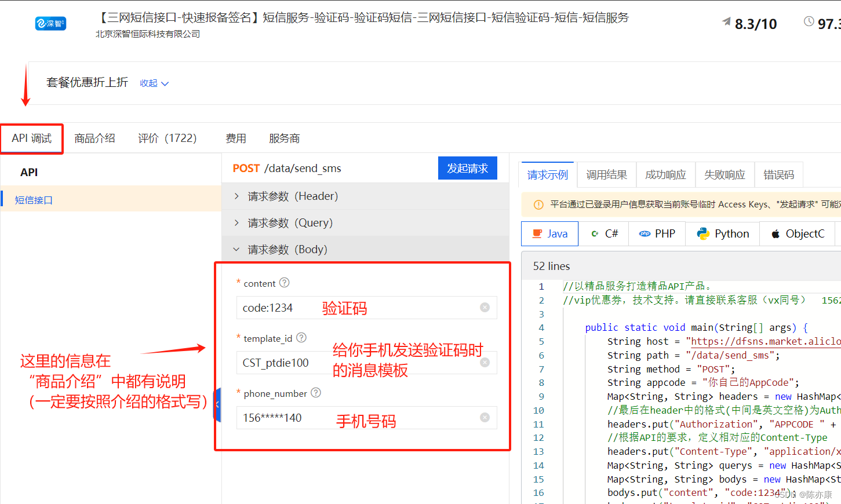This screenshot has width=841, height=504.
Task: Collapse the 套餐优惠折上折 section via 收起
Action: (154, 83)
